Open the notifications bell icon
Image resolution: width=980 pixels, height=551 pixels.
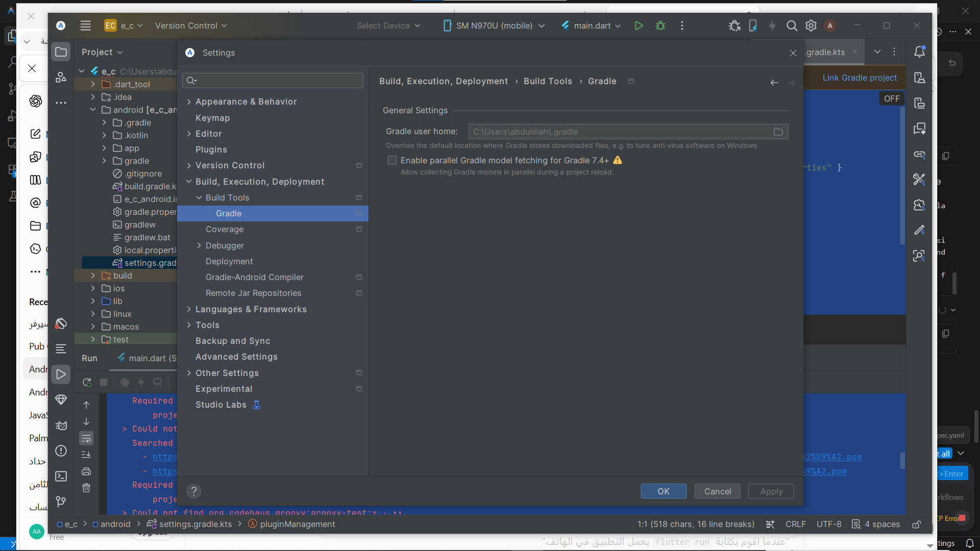920,52
